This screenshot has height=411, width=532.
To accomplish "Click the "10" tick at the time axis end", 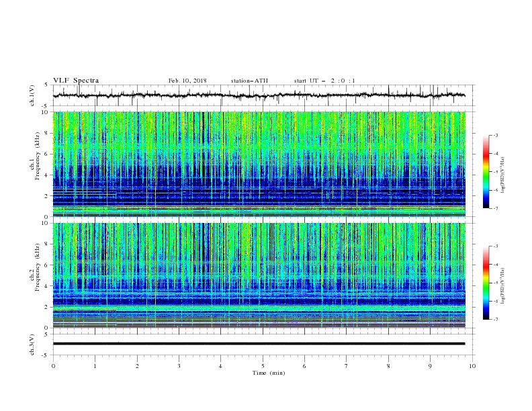I will tap(472, 366).
